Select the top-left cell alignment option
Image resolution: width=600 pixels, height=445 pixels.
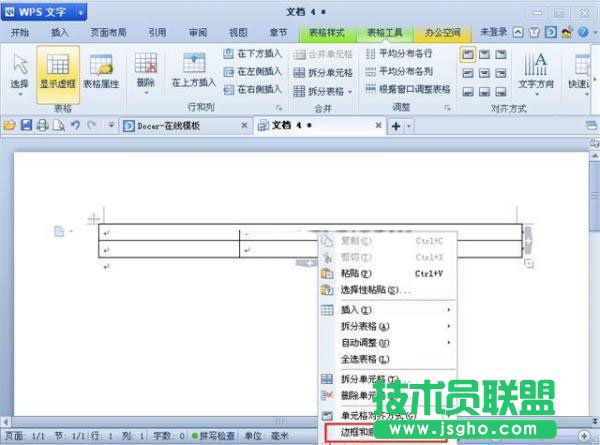pos(467,54)
